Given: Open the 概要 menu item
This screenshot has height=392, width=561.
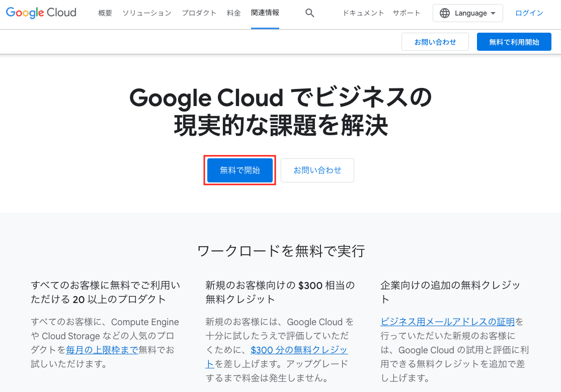Looking at the screenshot, I should 105,13.
